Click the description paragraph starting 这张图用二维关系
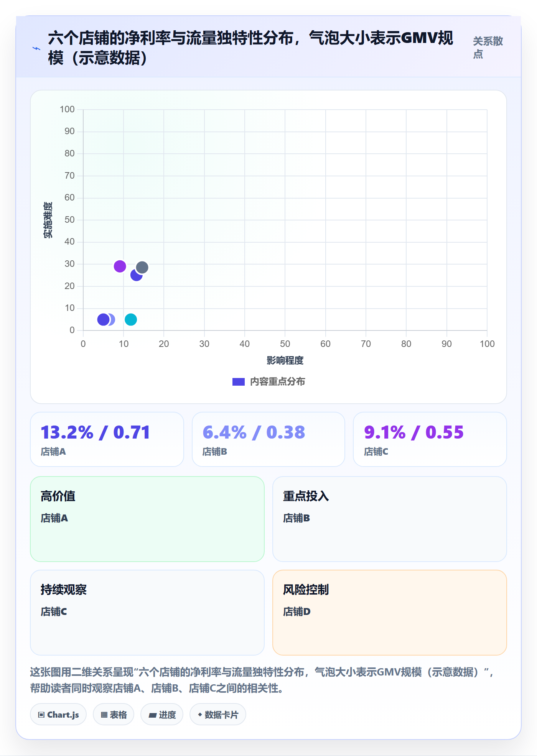The width and height of the screenshot is (537, 756). pos(262,680)
